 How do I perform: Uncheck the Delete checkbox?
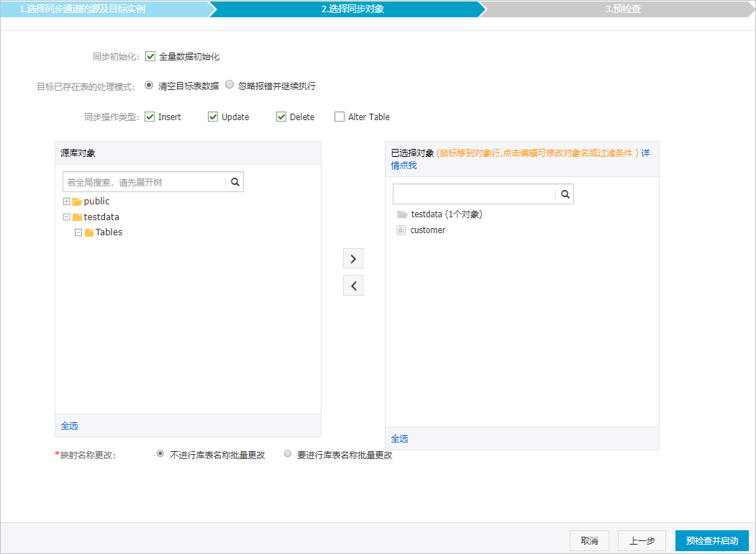point(281,117)
